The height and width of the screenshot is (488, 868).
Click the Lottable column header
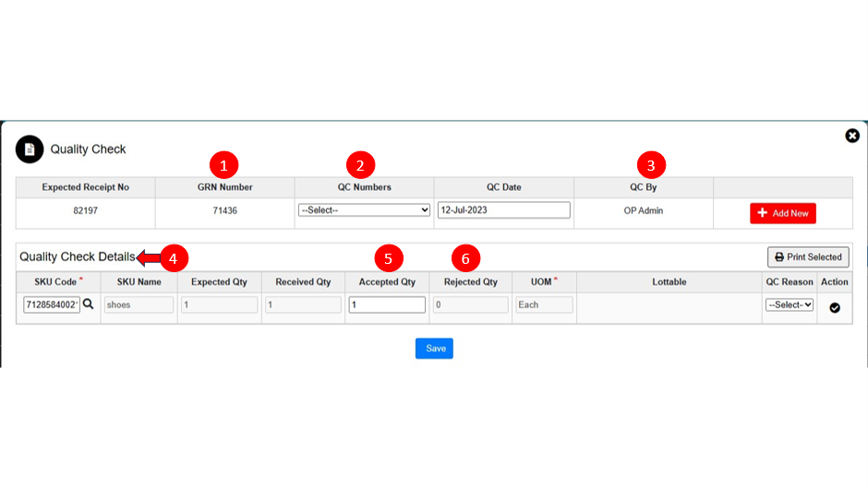(669, 282)
